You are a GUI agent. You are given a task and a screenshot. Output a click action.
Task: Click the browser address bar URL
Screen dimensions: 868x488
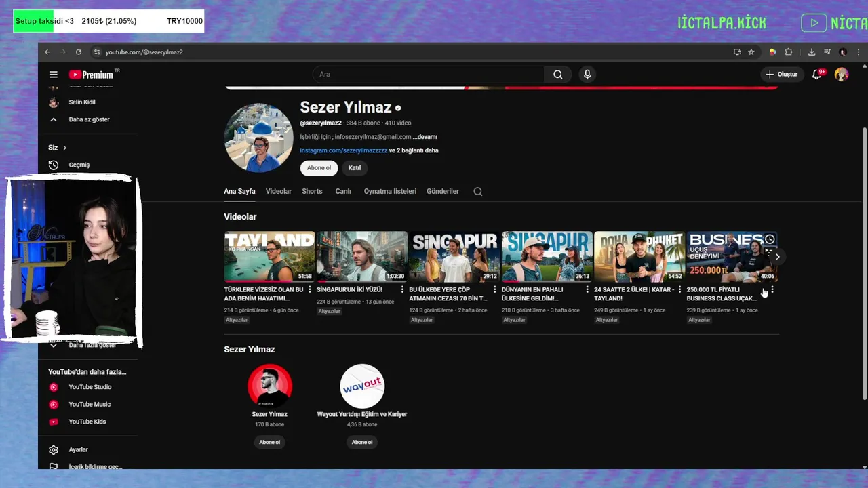(144, 52)
